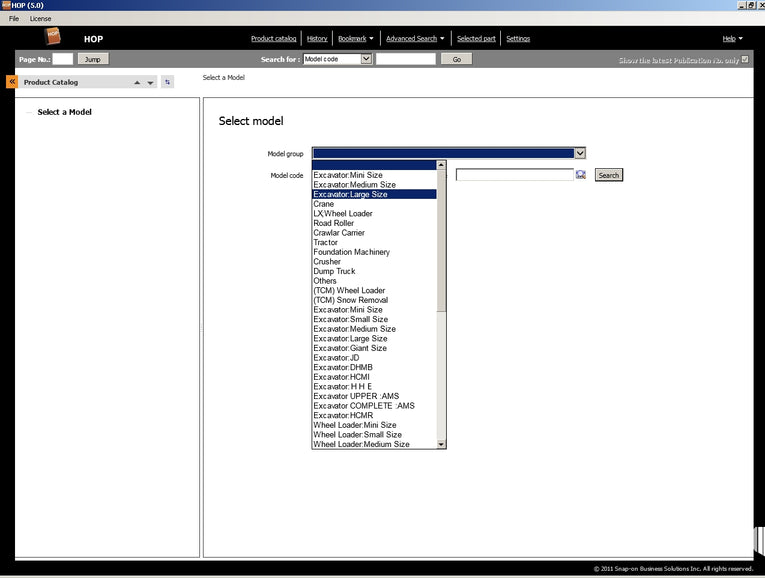This screenshot has height=578, width=765.
Task: Click the sync arrows icon beside Product Catalog
Action: tap(167, 82)
